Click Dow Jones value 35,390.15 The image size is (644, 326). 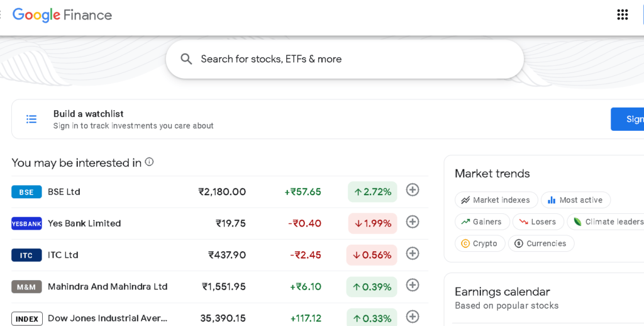pos(223,318)
